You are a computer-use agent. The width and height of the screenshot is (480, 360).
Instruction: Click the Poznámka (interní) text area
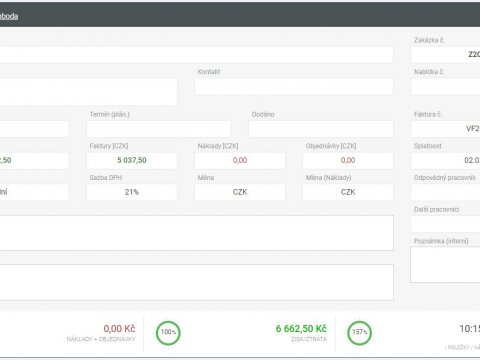tap(445, 265)
